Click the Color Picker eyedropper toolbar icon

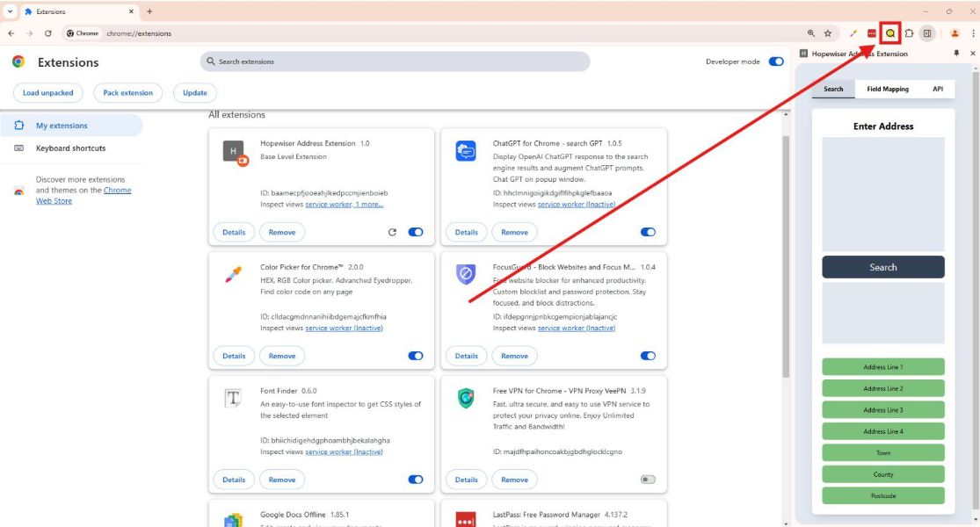[x=853, y=33]
